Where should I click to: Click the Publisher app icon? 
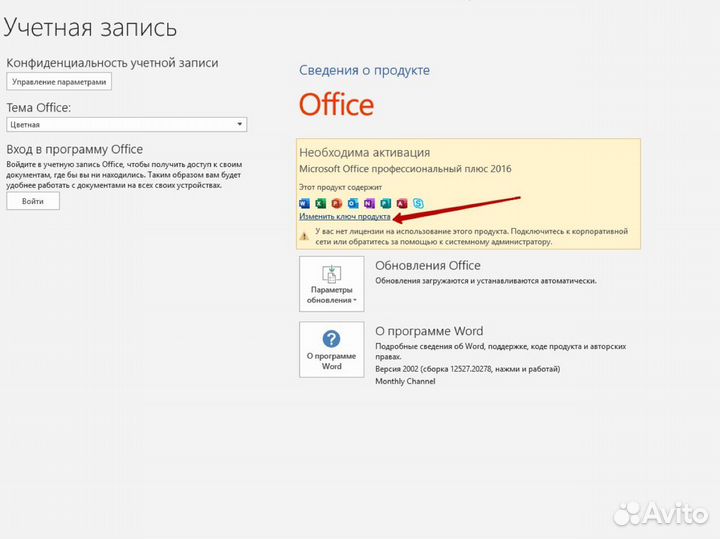coord(386,203)
